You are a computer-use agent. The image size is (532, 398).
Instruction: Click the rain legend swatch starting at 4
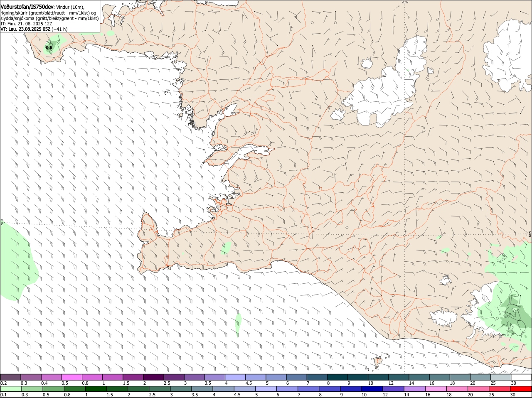[x=223, y=389]
